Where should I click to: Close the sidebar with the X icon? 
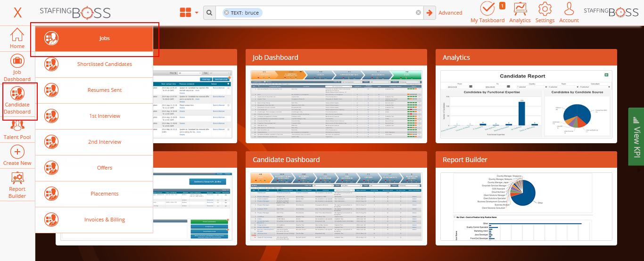pyautogui.click(x=17, y=13)
